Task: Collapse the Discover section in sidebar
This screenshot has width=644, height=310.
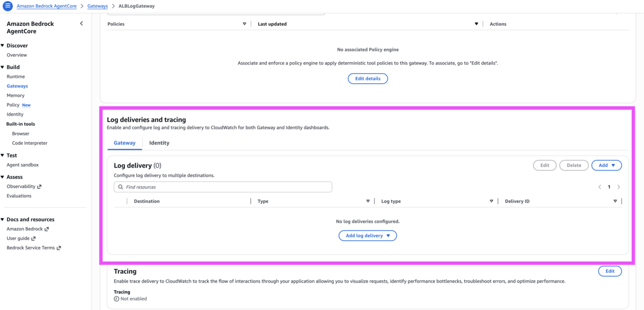Action: coord(3,46)
